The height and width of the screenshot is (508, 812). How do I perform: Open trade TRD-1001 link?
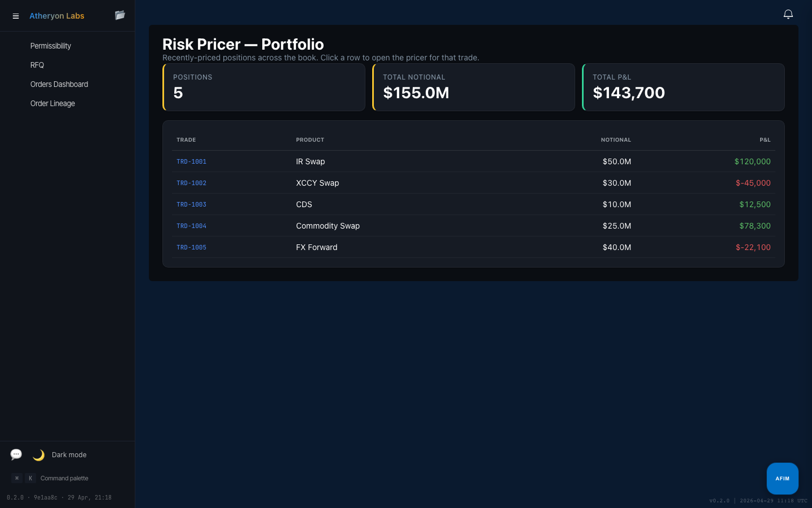(x=191, y=161)
